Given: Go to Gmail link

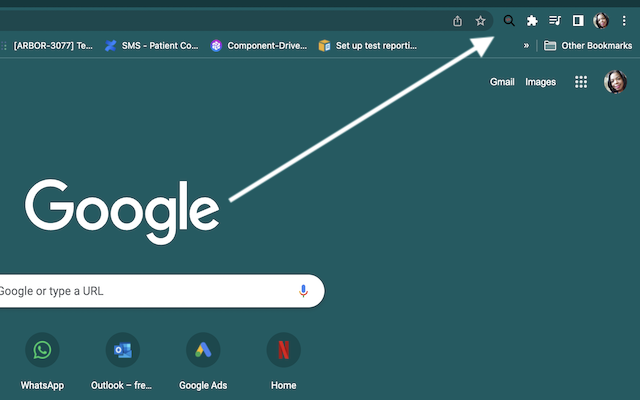Looking at the screenshot, I should (502, 82).
